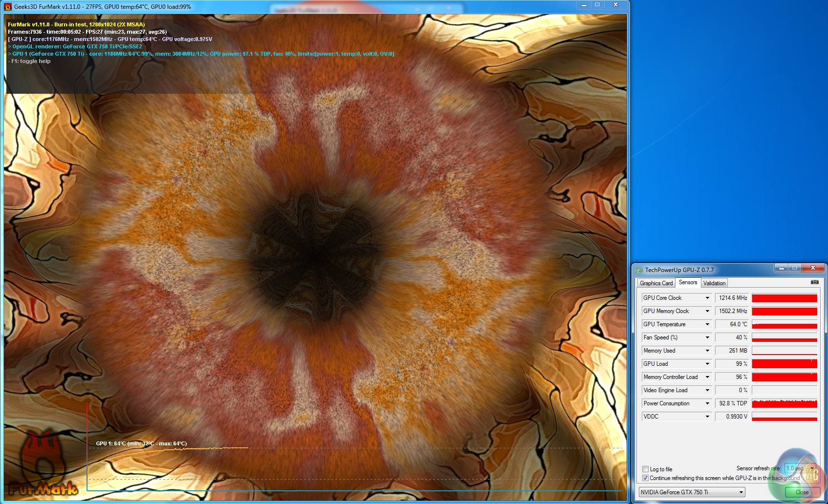Screen dimensions: 828x504
Task: Open the GPU Core Clock sensor dropdown
Action: [x=707, y=298]
